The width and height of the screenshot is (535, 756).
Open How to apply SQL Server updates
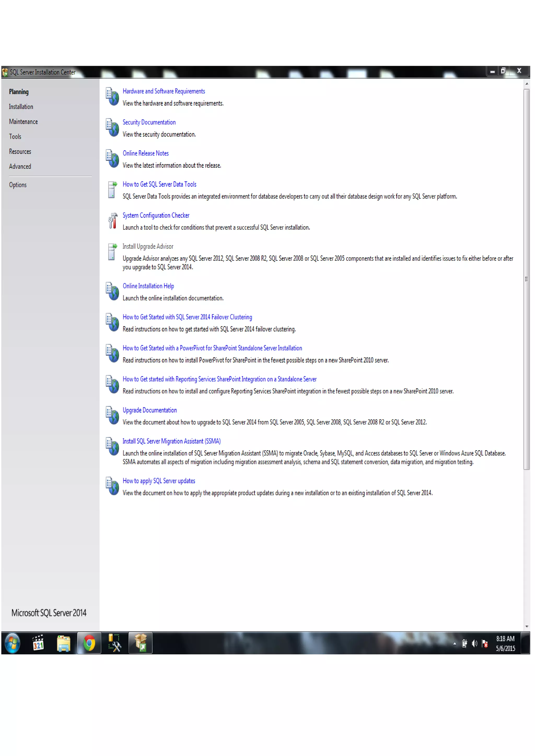(x=159, y=481)
